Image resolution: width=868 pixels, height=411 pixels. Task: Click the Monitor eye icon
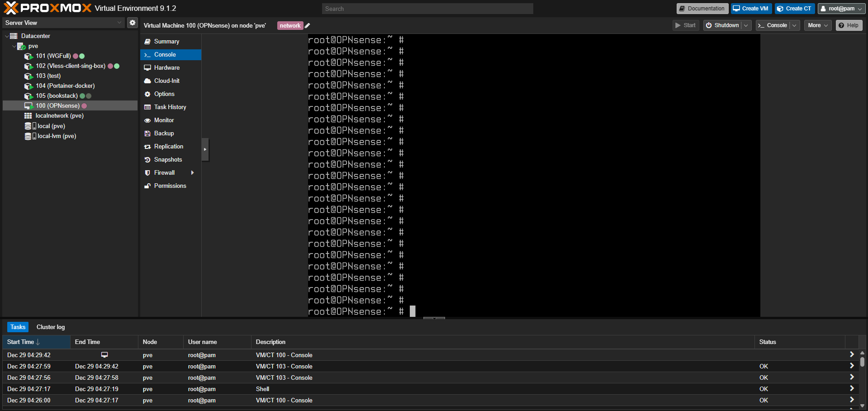(x=147, y=120)
